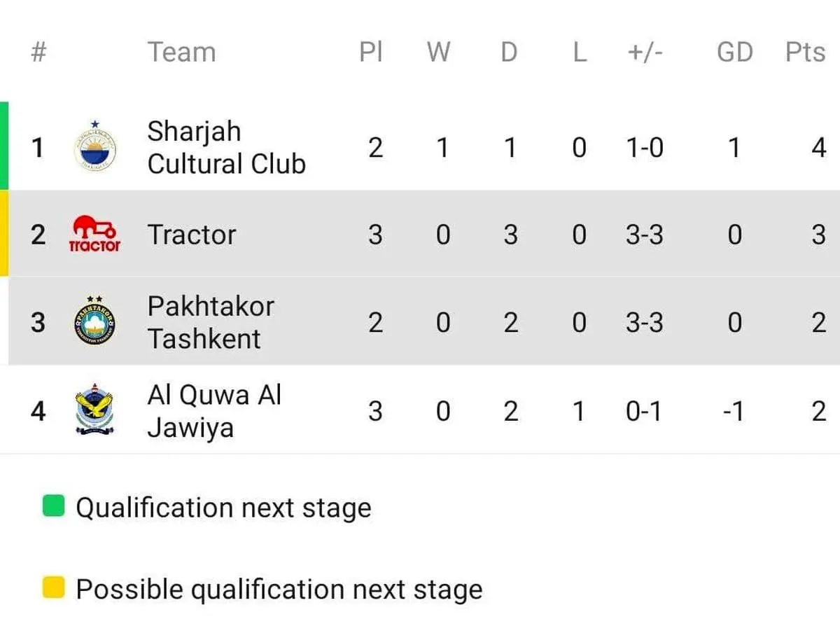Click the # rank column header
This screenshot has width=840, height=626.
[x=39, y=52]
